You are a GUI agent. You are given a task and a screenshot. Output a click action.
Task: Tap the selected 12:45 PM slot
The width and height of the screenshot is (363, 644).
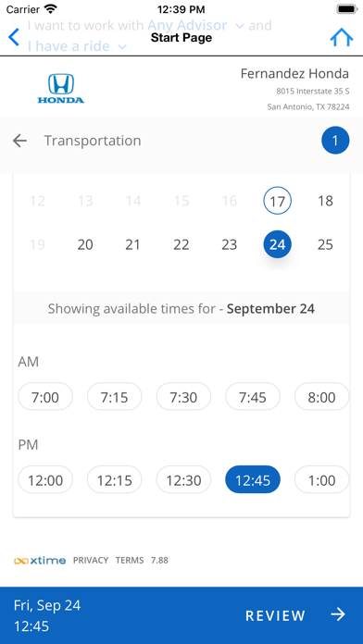253,479
